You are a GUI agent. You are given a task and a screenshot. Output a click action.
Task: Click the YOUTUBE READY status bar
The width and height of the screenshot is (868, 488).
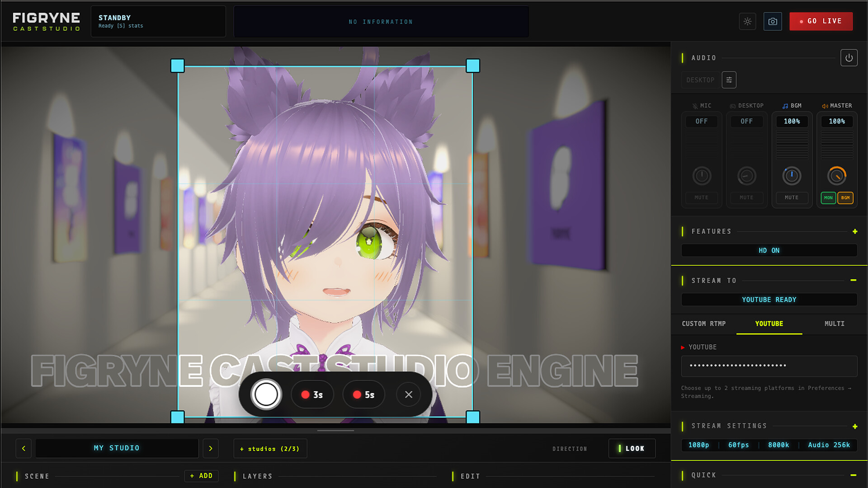tap(769, 300)
